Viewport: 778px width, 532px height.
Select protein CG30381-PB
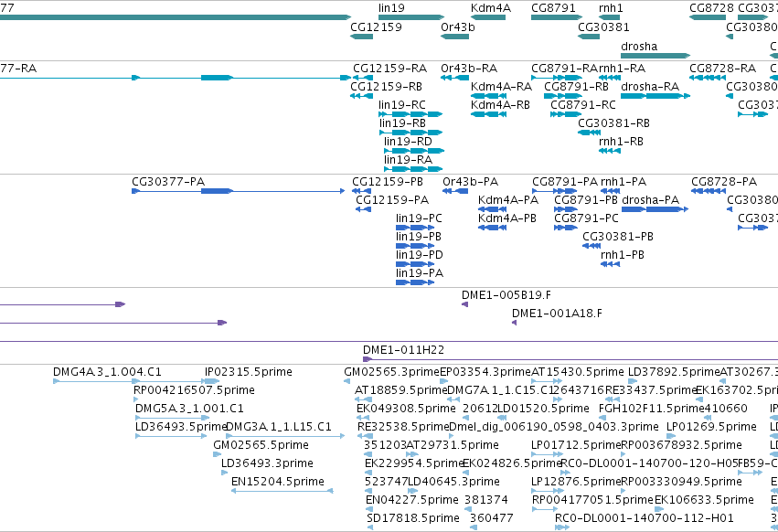click(591, 246)
